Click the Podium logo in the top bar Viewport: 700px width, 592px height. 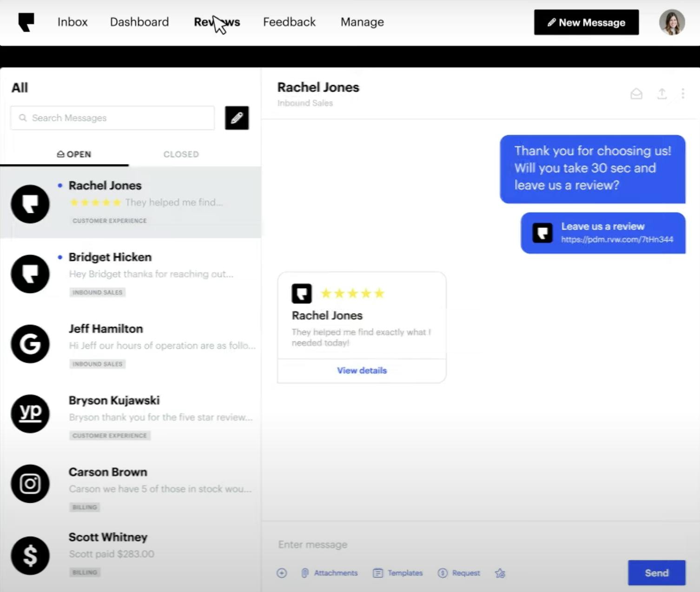[x=26, y=22]
